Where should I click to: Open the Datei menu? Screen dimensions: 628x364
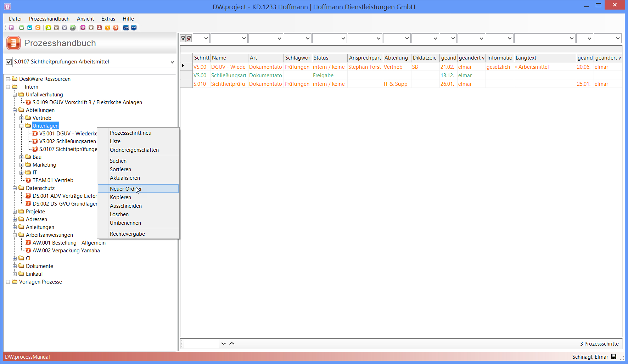(15, 19)
